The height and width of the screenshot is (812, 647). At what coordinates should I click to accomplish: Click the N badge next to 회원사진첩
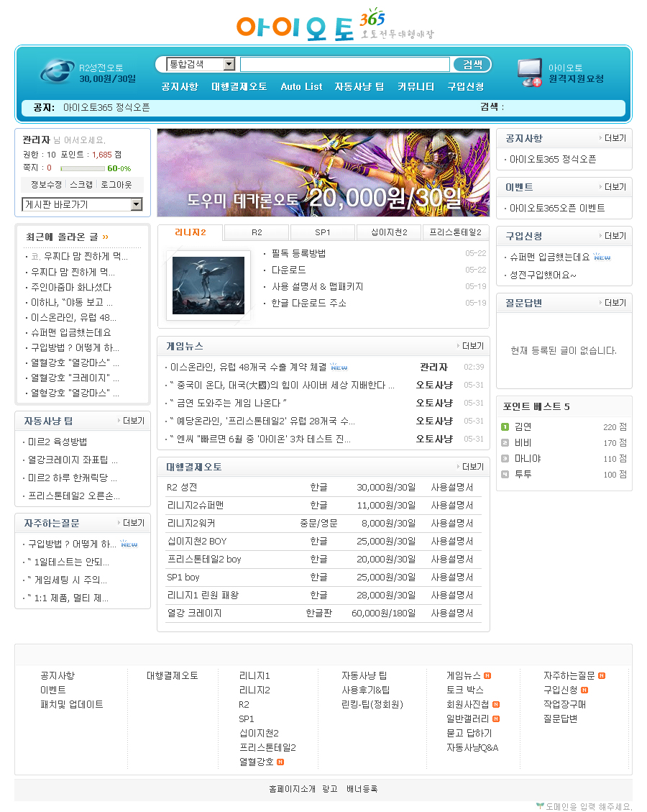(x=496, y=704)
